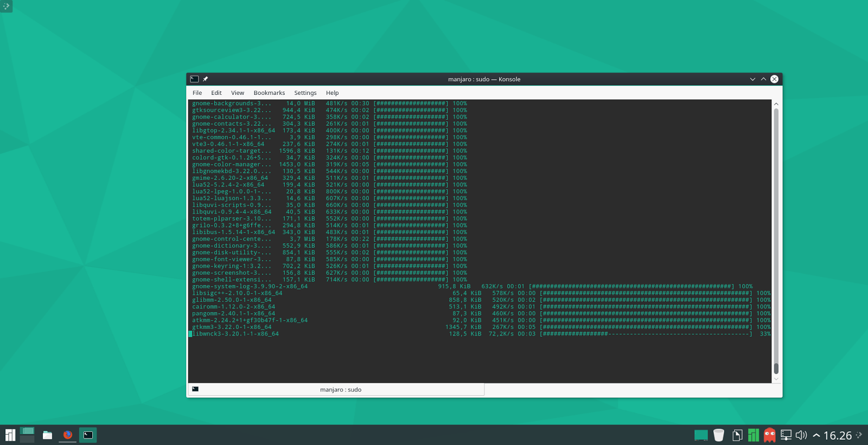Click the gnome-shell-extensi... line

329,280
